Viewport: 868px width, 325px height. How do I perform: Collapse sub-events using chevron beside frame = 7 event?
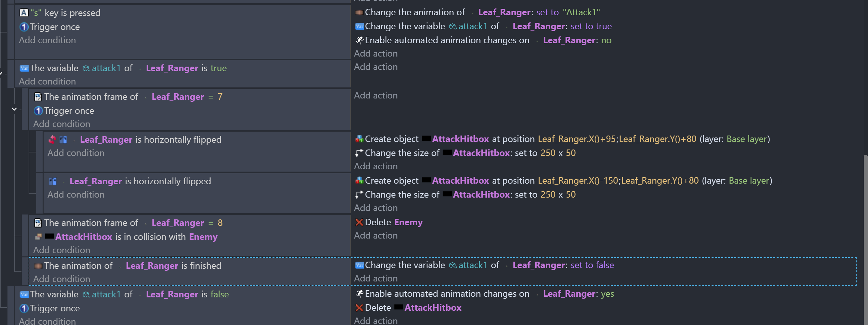(x=14, y=109)
